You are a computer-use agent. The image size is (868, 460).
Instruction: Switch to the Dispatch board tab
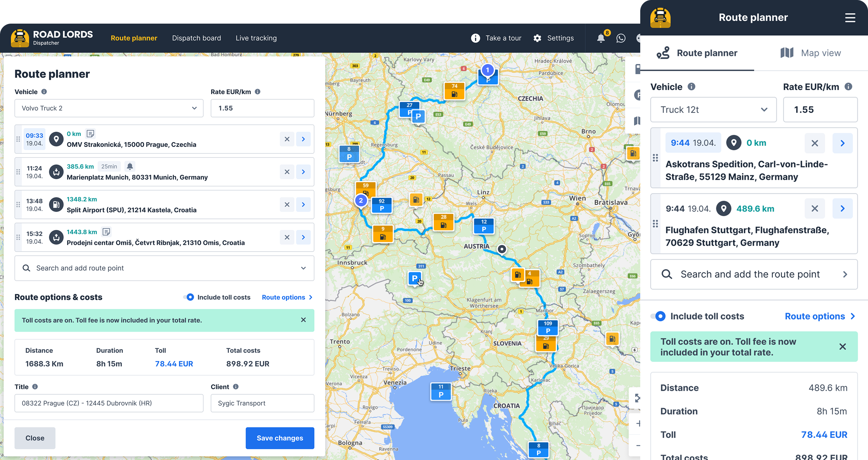197,38
